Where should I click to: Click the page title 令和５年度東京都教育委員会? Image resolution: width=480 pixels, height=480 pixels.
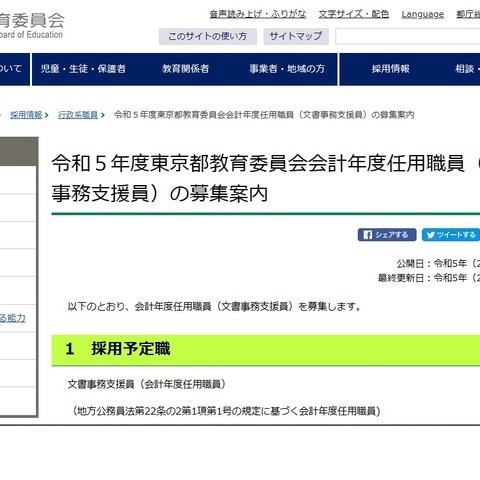(x=266, y=178)
